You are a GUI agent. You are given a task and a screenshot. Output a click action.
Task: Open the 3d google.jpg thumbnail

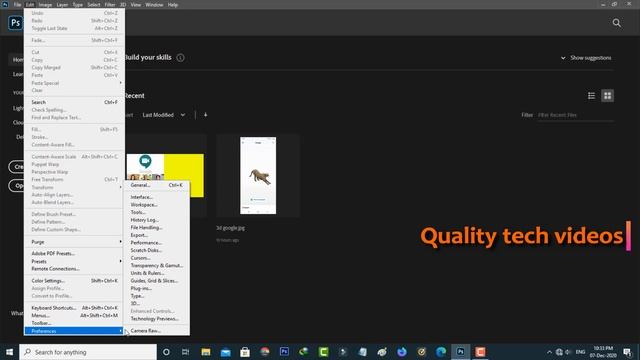(x=258, y=176)
